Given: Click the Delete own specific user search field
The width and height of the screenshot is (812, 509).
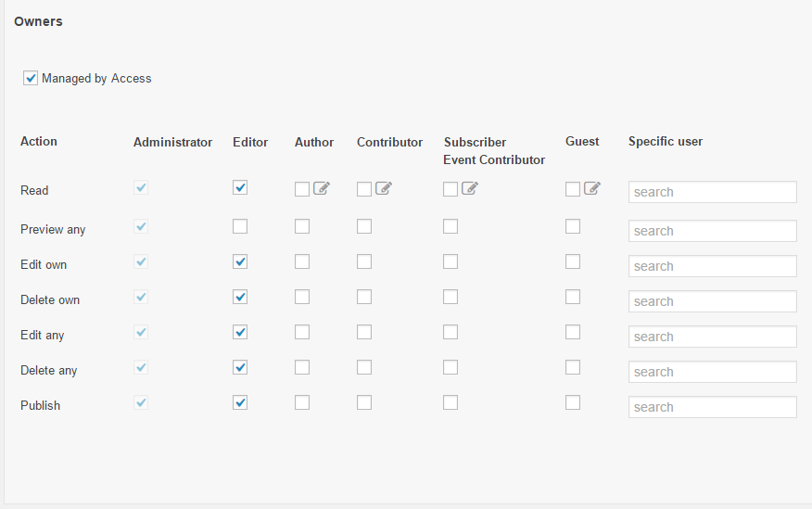Looking at the screenshot, I should pyautogui.click(x=713, y=301).
